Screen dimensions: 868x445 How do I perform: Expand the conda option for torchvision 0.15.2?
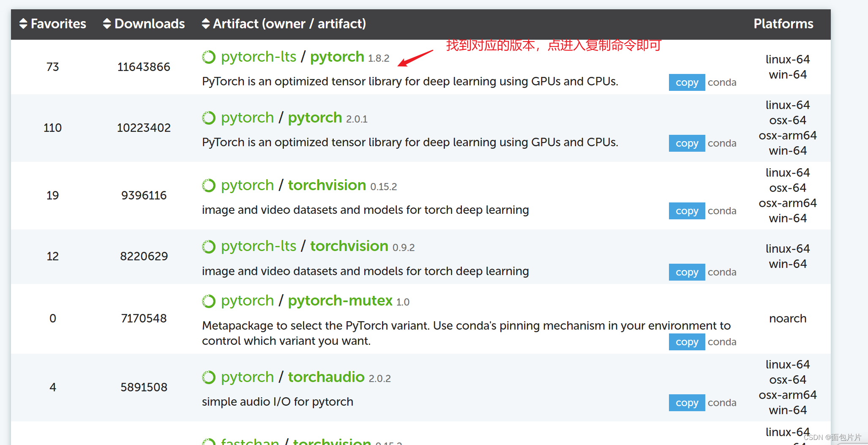pos(722,210)
